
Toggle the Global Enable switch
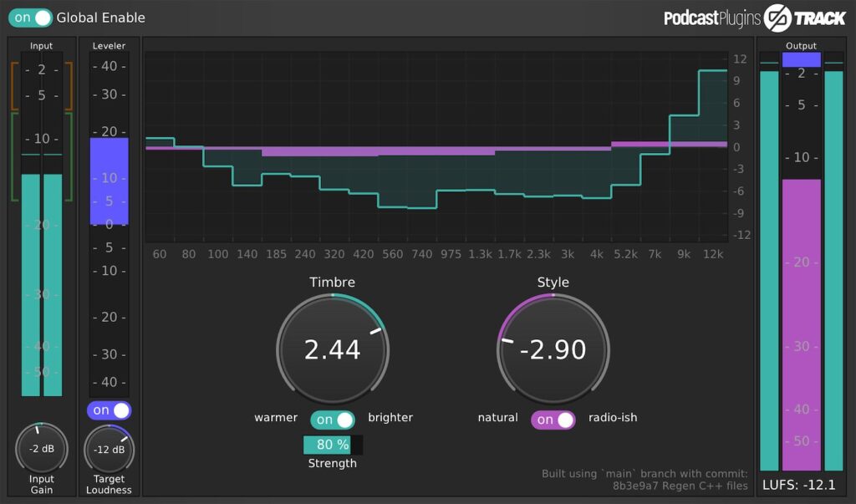coord(30,17)
